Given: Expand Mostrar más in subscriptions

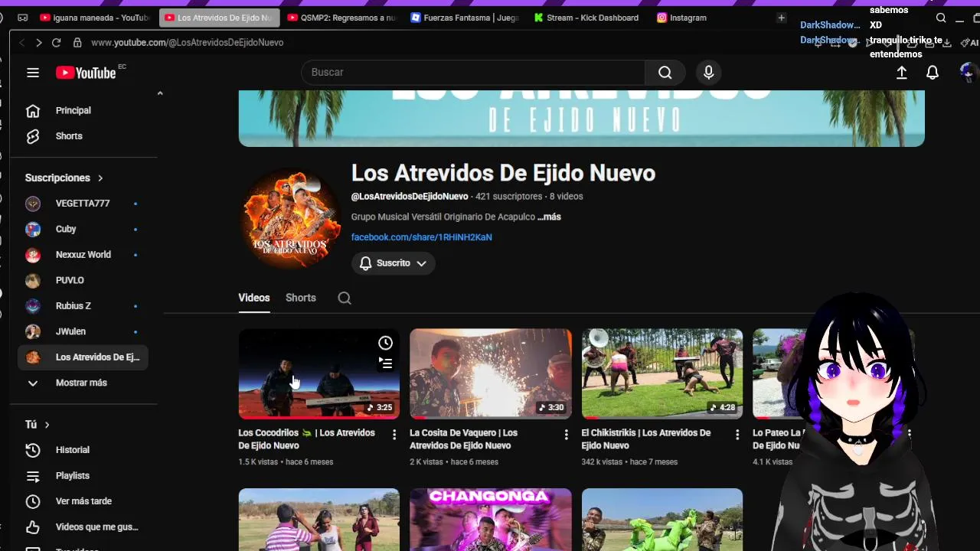Looking at the screenshot, I should (x=83, y=383).
